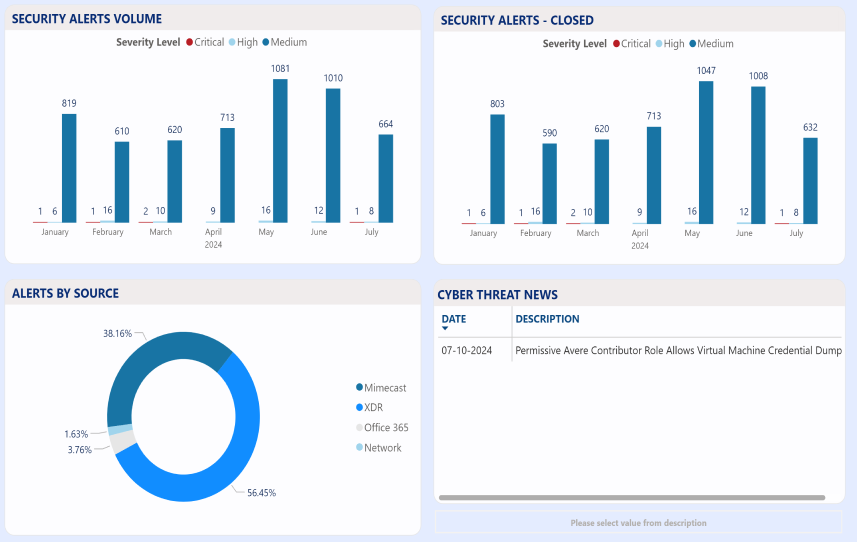Click the February axis label in Alerts Closed

click(536, 233)
